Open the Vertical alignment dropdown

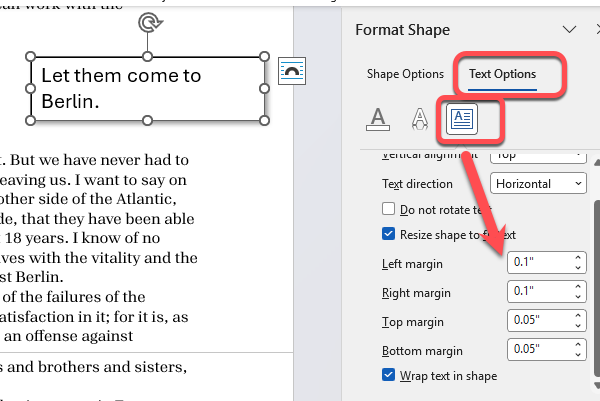538,156
